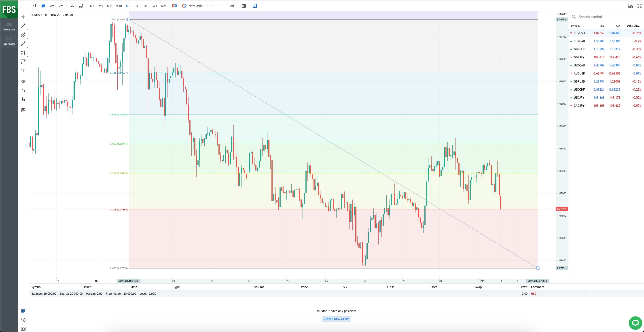Open the indicators list icon

[233, 6]
